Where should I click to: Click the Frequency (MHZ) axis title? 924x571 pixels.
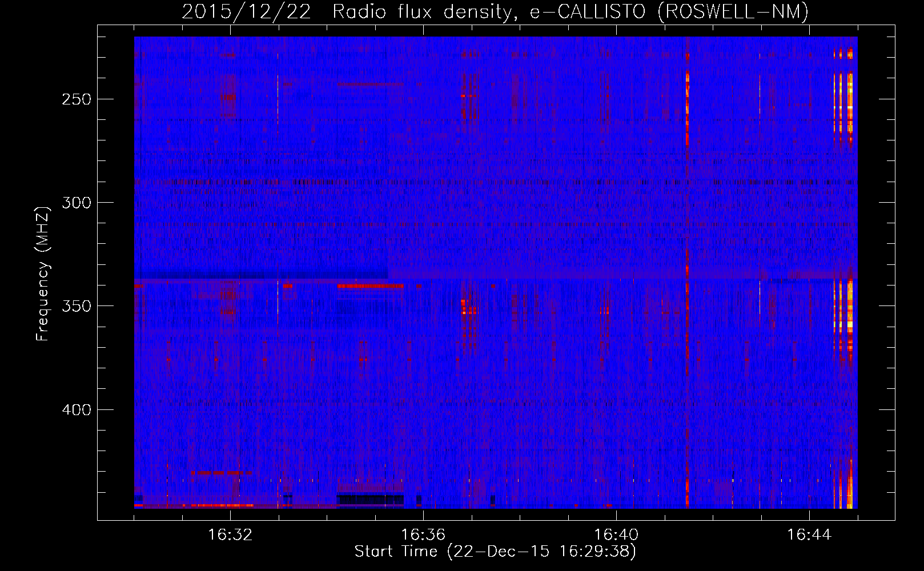pyautogui.click(x=43, y=274)
